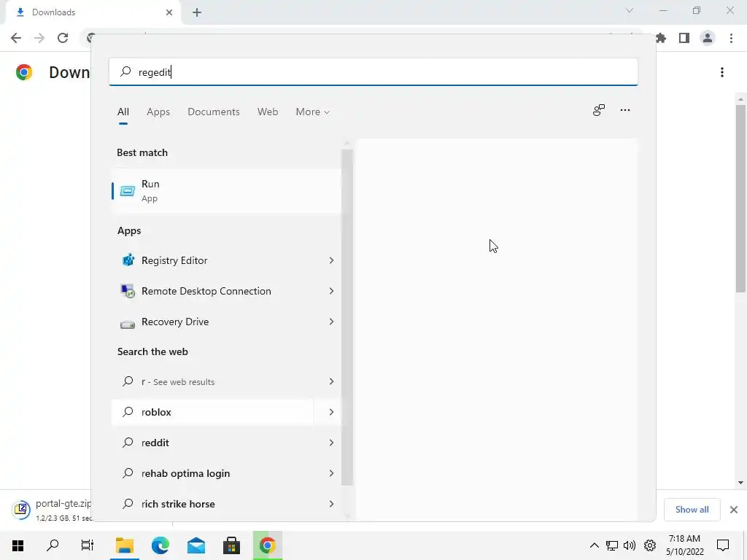Viewport: 747px width, 560px height.
Task: Click Chrome icon in taskbar
Action: (x=267, y=545)
